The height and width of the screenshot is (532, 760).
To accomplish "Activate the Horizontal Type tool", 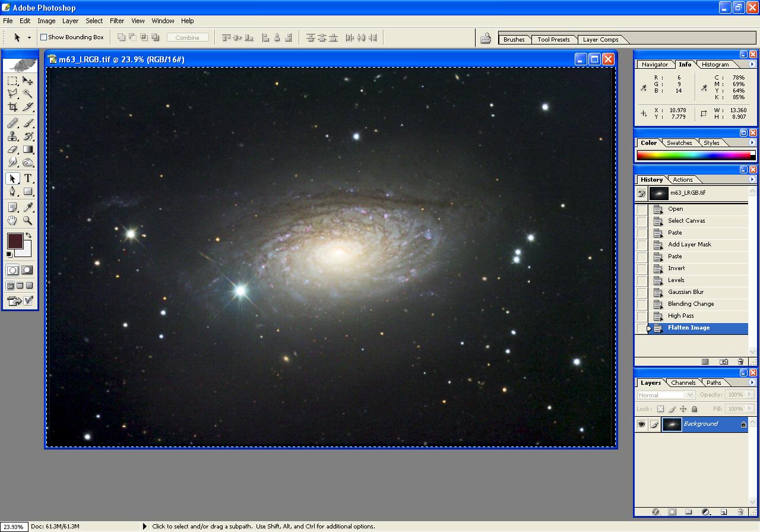I will click(x=28, y=178).
